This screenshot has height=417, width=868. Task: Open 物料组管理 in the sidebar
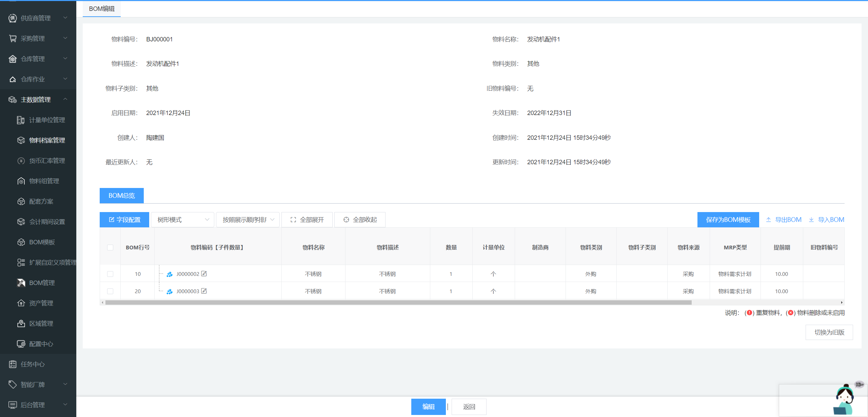coord(44,181)
